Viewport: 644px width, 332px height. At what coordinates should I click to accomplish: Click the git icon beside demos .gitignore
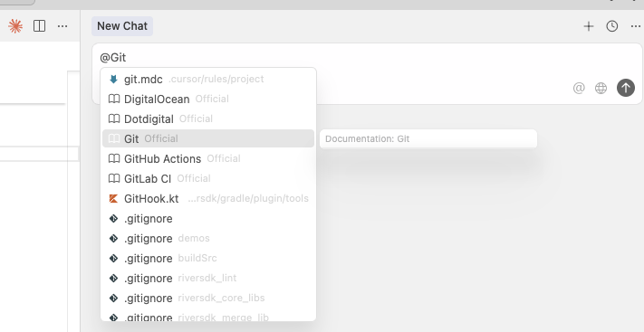(114, 239)
